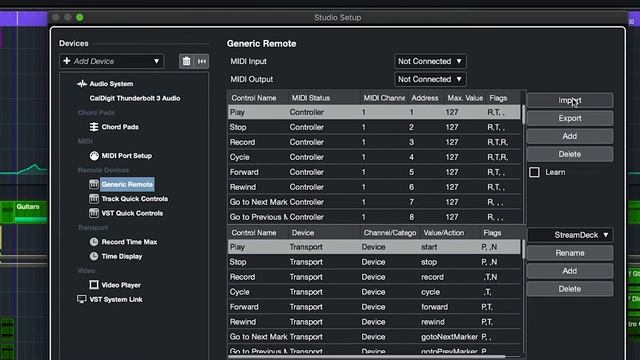Click the Record Time Max clock icon
The width and height of the screenshot is (640, 360).
click(x=94, y=242)
